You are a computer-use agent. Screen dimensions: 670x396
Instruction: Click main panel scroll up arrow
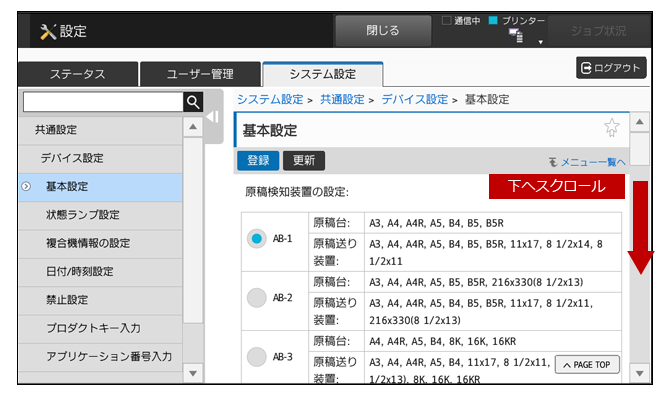pos(640,122)
